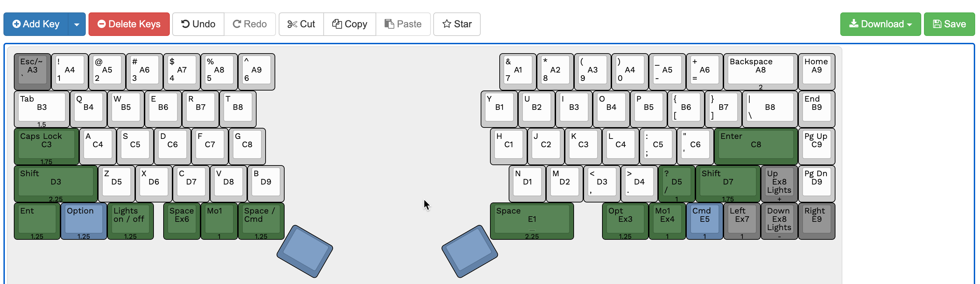Save the keyboard layout

pyautogui.click(x=949, y=24)
